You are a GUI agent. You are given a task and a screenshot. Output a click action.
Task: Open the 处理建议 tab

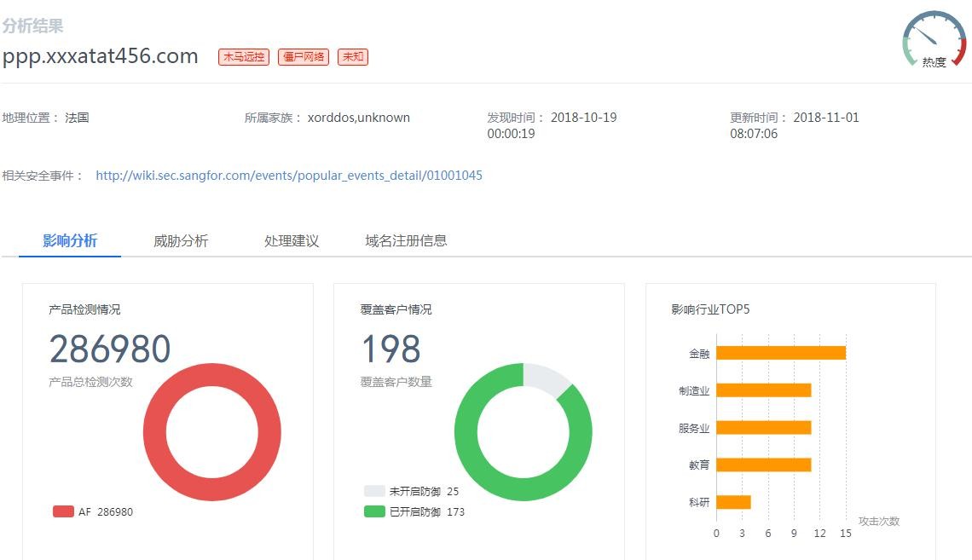coord(292,240)
